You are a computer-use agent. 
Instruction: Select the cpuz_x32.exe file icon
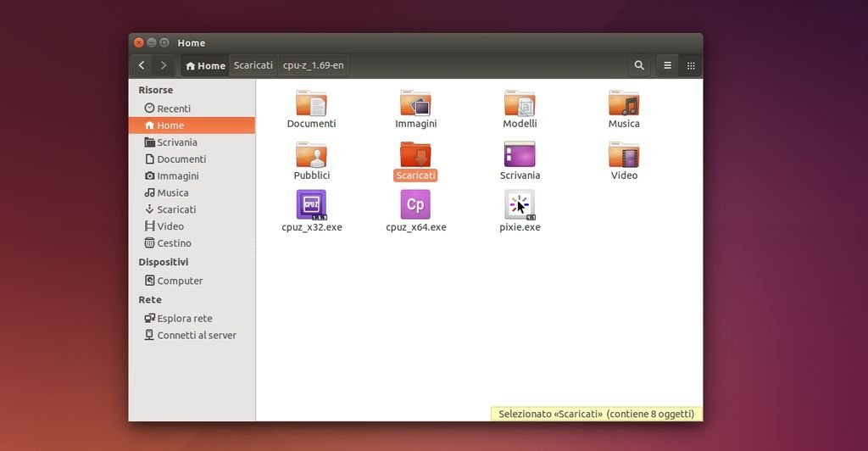[x=311, y=205]
